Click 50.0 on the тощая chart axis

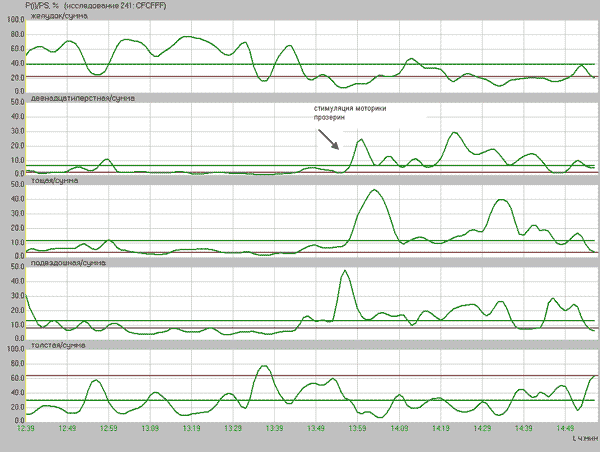tap(17, 184)
